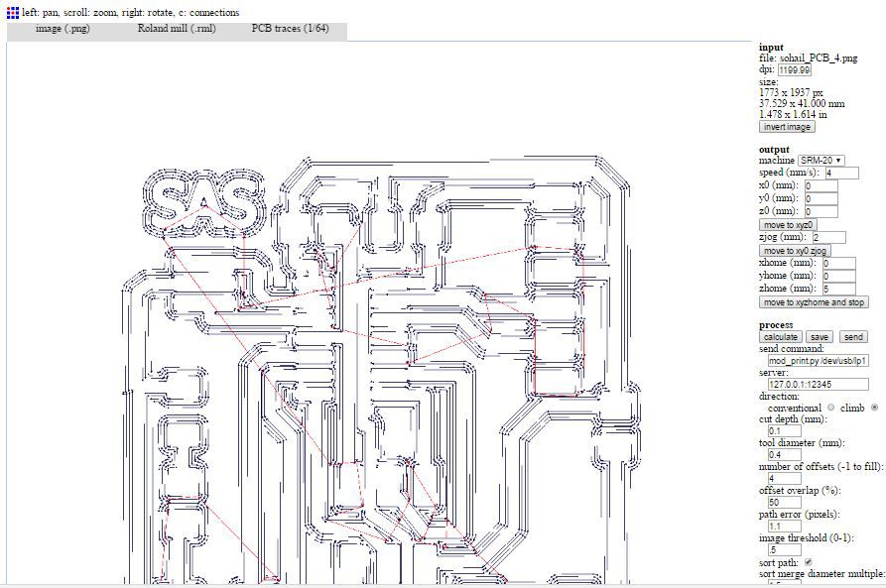The width and height of the screenshot is (886, 588).
Task: Edit the y0 (mm) field
Action: (822, 199)
